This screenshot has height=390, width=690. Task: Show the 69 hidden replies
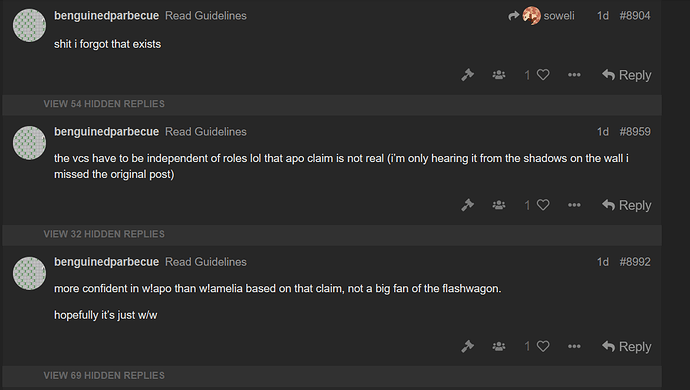pos(104,375)
